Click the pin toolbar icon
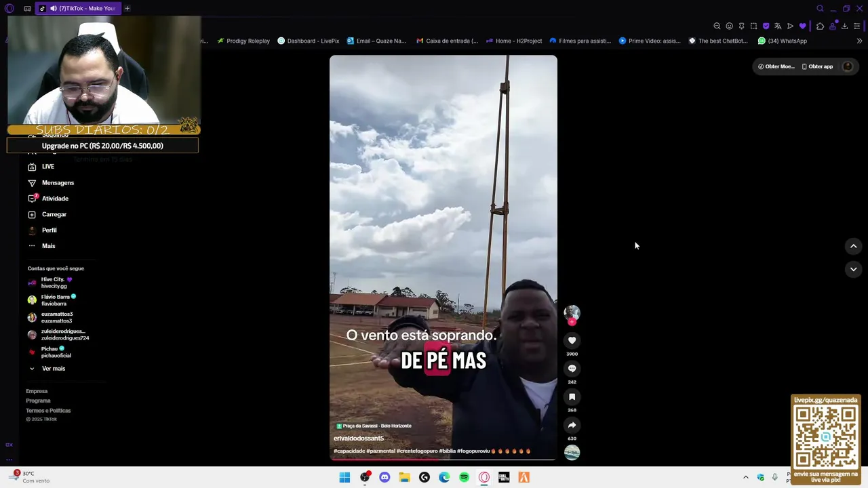Viewport: 868px width, 488px height. pyautogui.click(x=741, y=26)
